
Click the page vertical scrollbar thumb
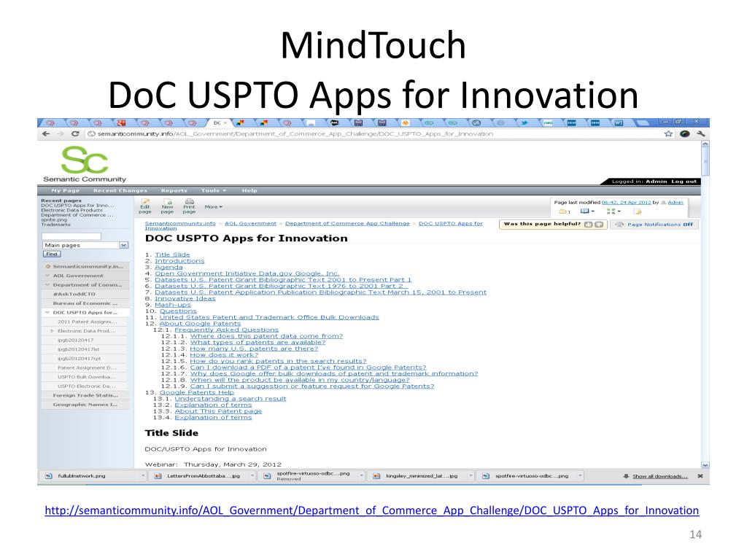tap(705, 162)
